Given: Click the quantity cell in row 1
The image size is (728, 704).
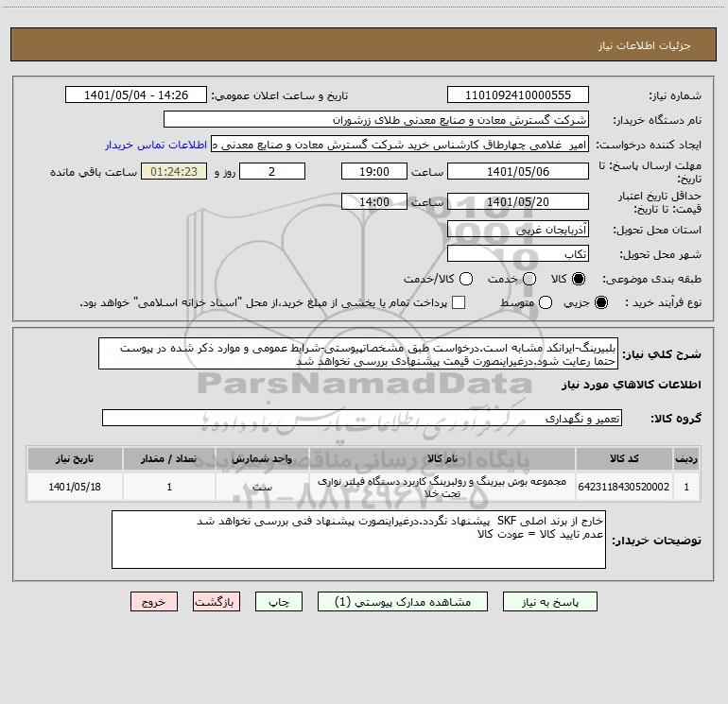Looking at the screenshot, I should pyautogui.click(x=169, y=487).
